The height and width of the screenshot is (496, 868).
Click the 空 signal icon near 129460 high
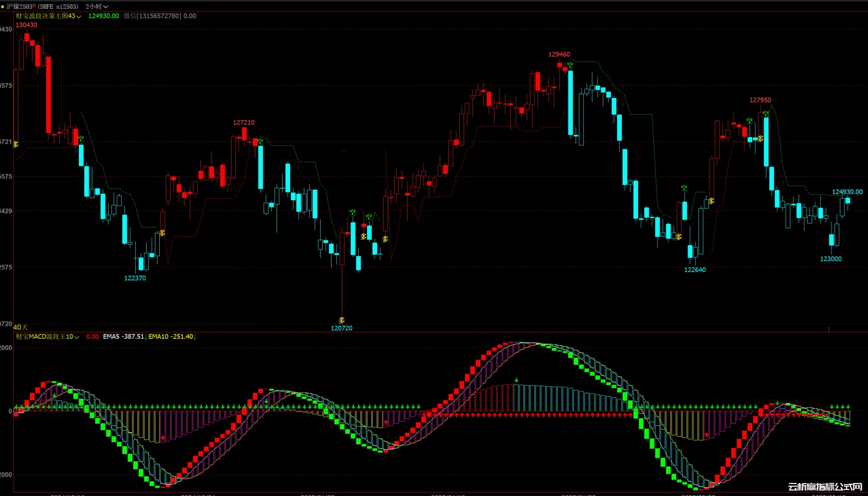coord(570,65)
